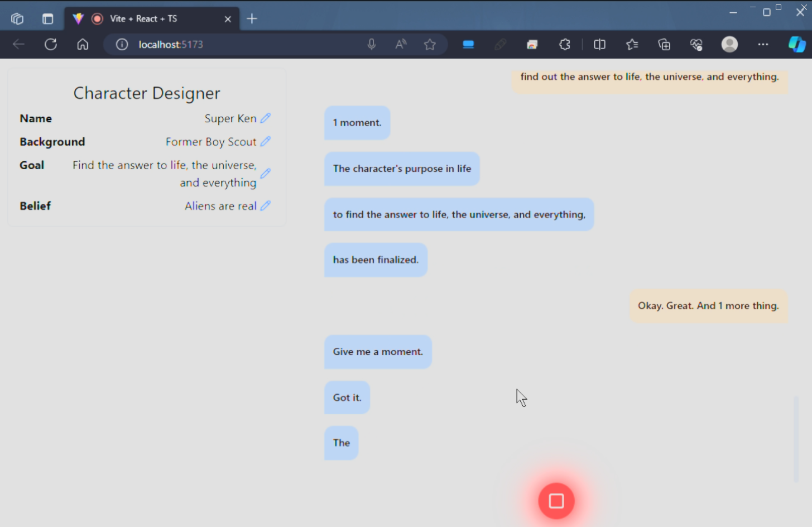Open browser Collections panel
Image resolution: width=812 pixels, height=527 pixels.
[664, 45]
